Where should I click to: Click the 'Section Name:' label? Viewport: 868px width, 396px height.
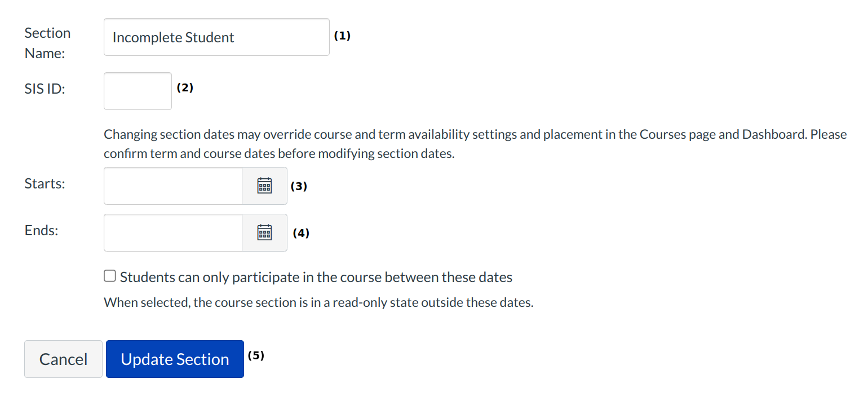coord(47,43)
